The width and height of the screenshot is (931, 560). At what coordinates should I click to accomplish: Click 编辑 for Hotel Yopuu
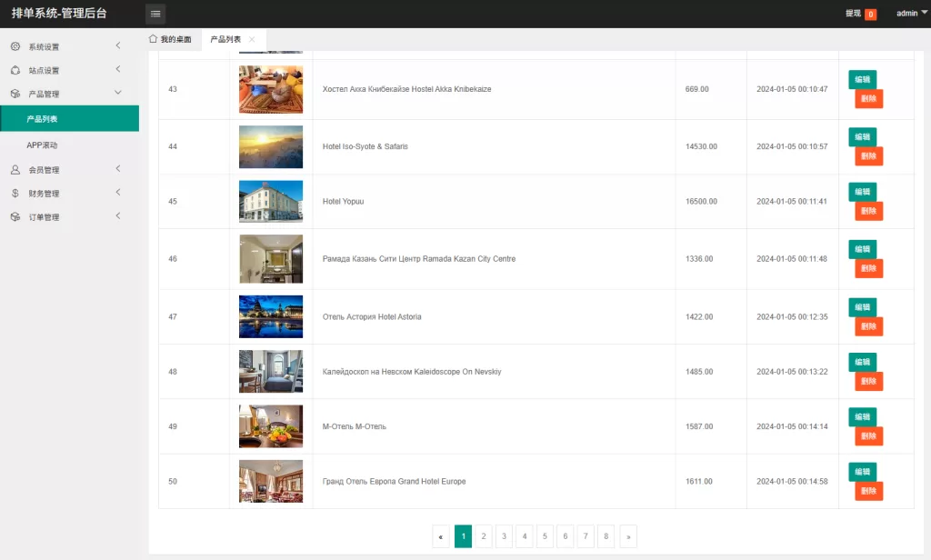click(x=862, y=192)
